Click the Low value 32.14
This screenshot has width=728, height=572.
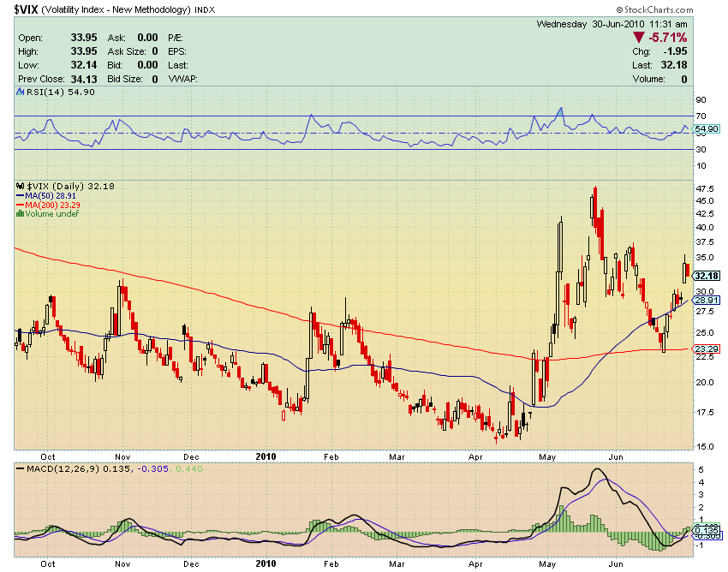[x=84, y=65]
